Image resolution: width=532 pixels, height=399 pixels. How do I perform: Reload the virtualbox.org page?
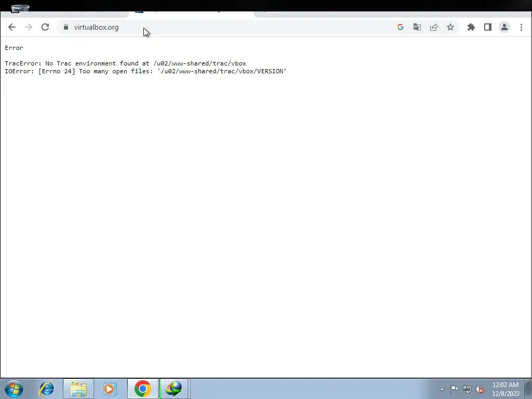tap(45, 27)
